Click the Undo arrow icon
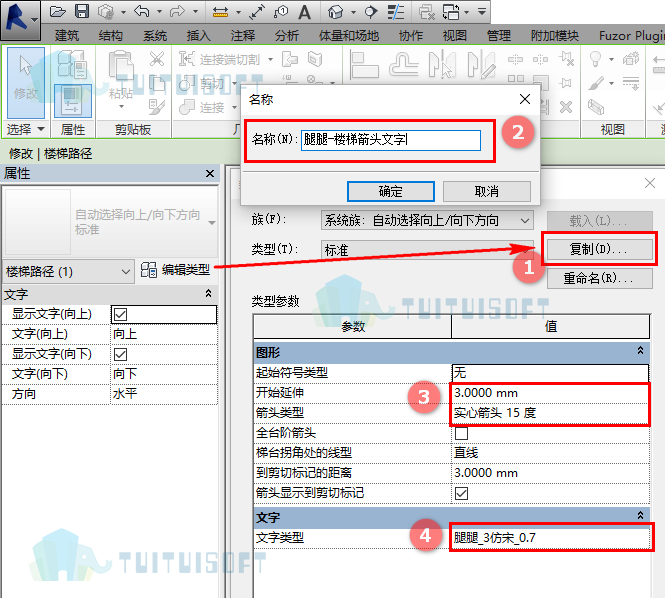The height and width of the screenshot is (598, 665). click(141, 11)
